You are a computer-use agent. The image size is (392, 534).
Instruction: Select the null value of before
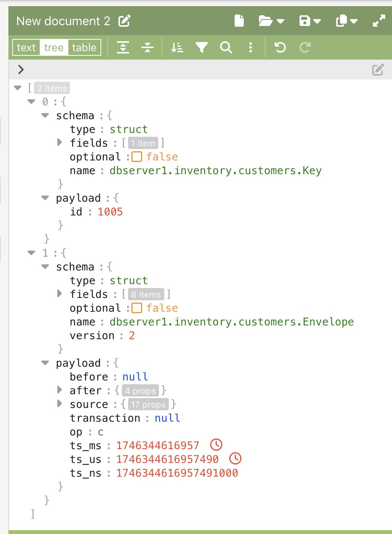[x=135, y=377]
